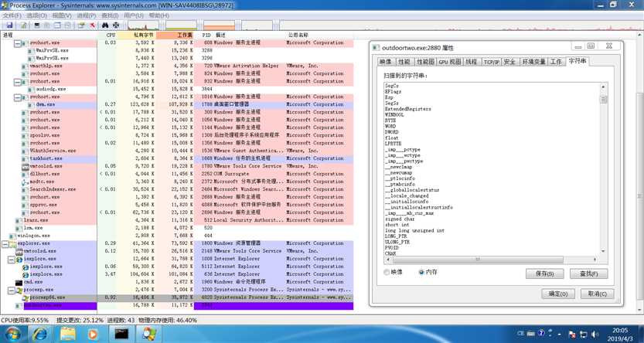The width and height of the screenshot is (644, 343).
Task: Click the orange physical memory mini graph
Action: coord(220,25)
